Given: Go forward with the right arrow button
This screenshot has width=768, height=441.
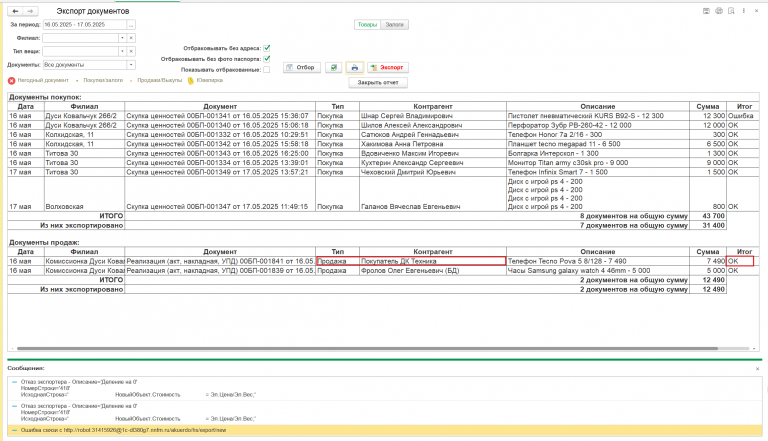Looking at the screenshot, I should click(x=30, y=11).
